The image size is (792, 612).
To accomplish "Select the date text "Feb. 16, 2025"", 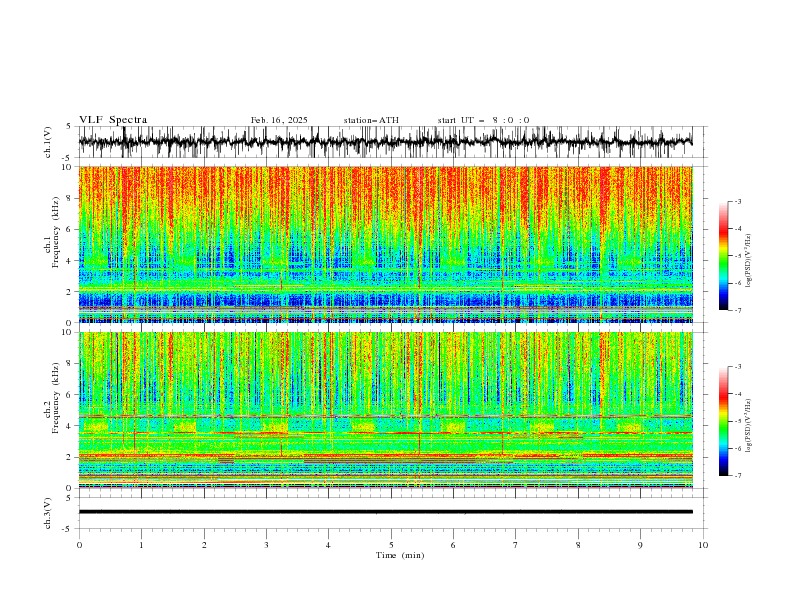I will pos(279,120).
